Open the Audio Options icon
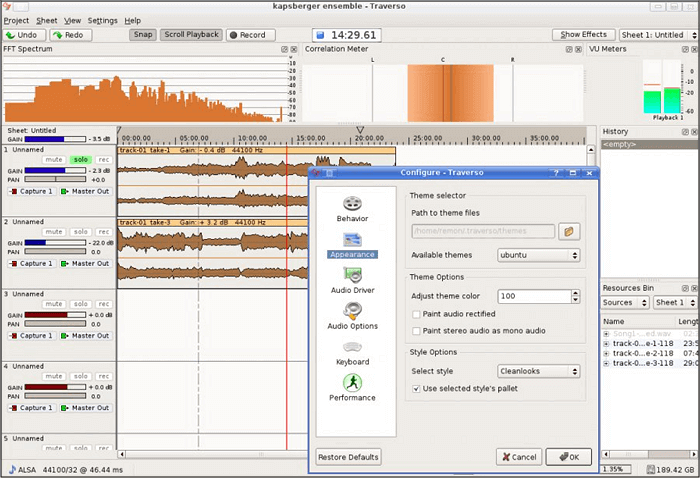The image size is (700, 478). point(352,311)
